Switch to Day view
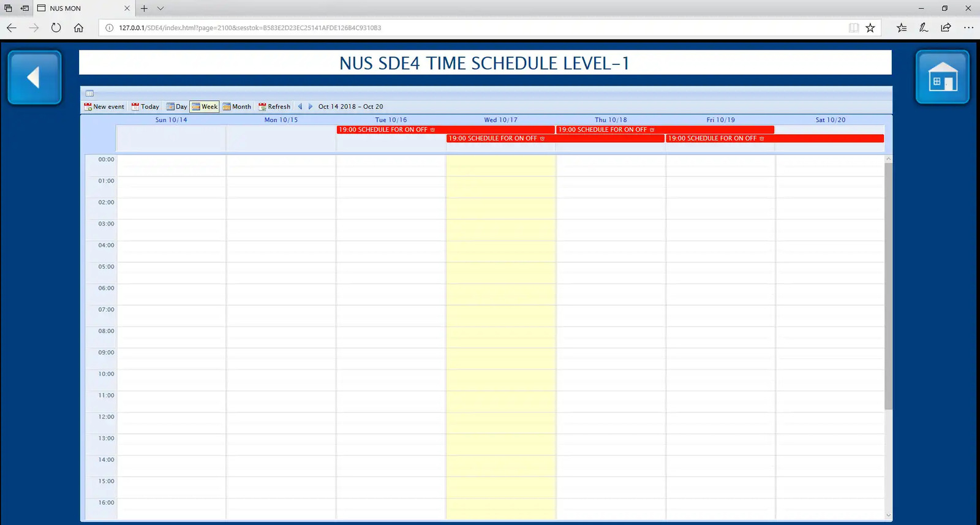This screenshot has height=525, width=980. click(x=177, y=107)
